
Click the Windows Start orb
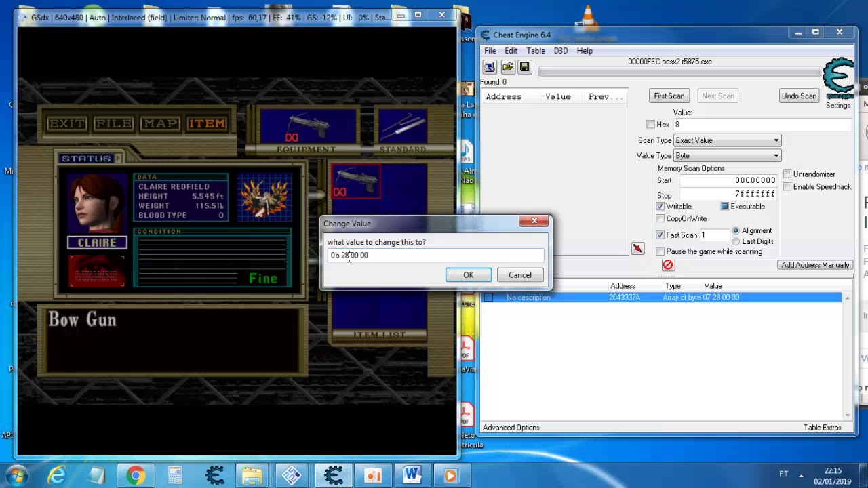point(16,476)
